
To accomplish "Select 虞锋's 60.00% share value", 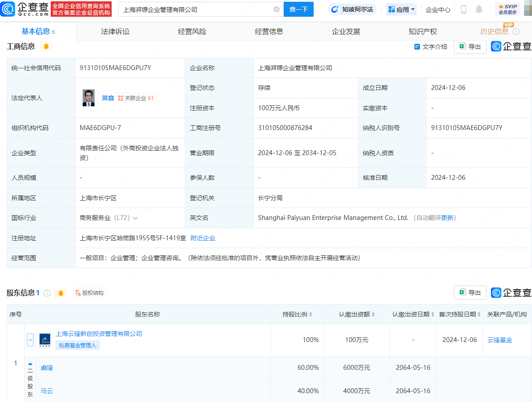I will tap(308, 368).
